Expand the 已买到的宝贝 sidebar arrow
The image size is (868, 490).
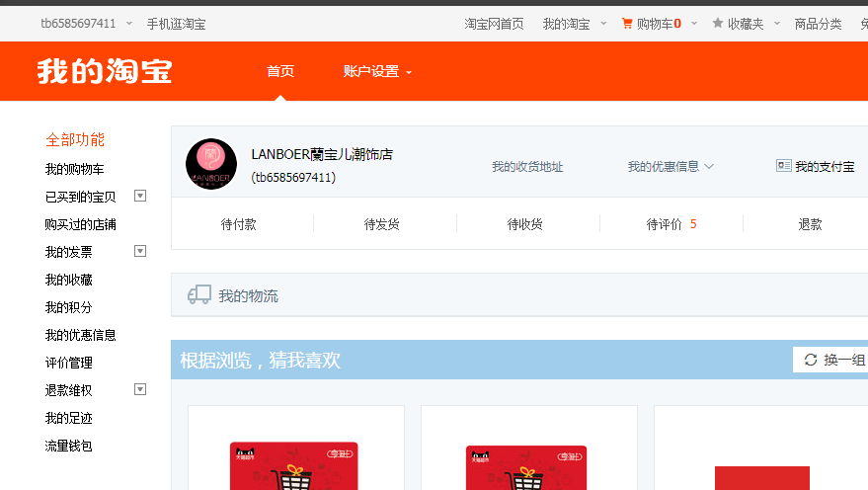140,196
